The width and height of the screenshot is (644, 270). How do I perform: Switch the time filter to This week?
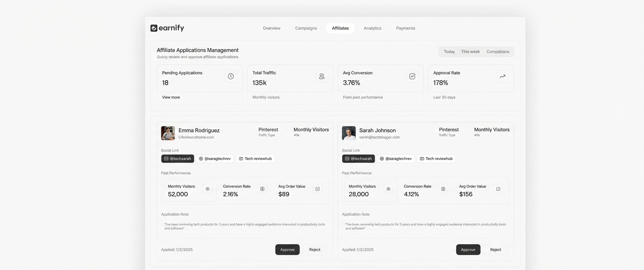[470, 52]
